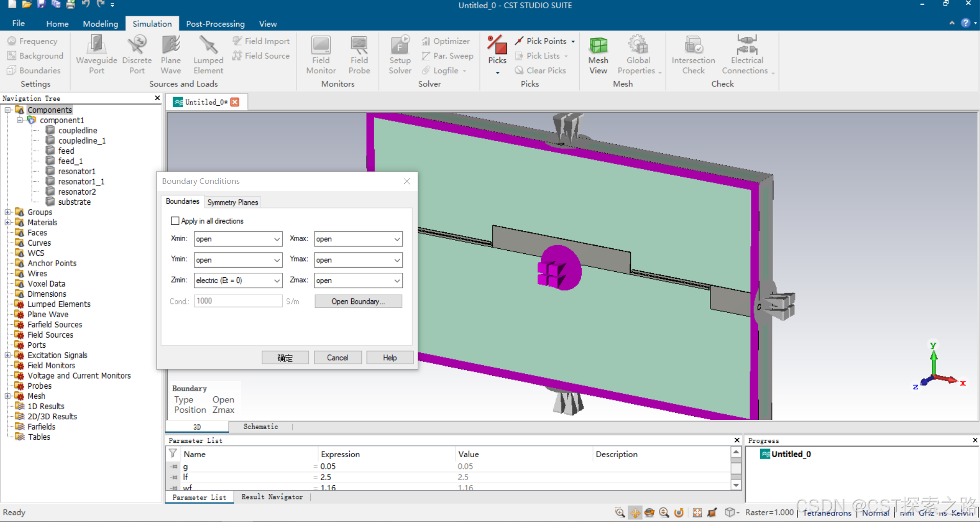Image resolution: width=980 pixels, height=522 pixels.
Task: Click Help in Boundary Conditions dialog
Action: pos(390,358)
